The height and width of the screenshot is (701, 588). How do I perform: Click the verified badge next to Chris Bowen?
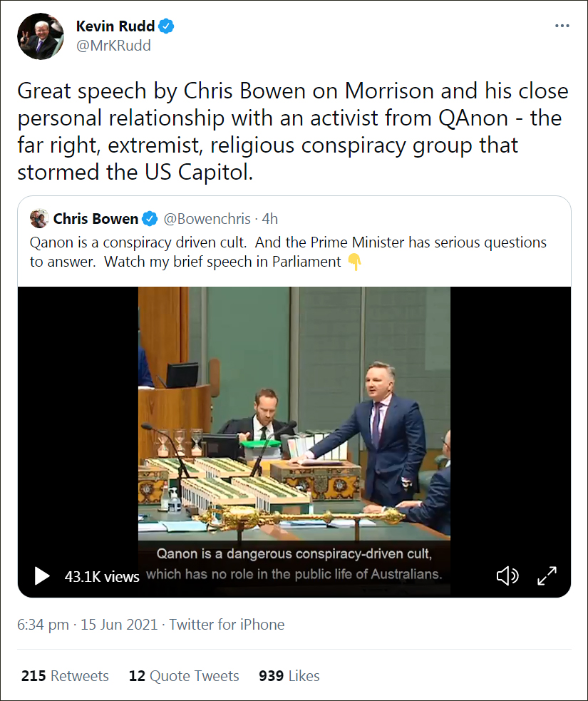[x=150, y=219]
